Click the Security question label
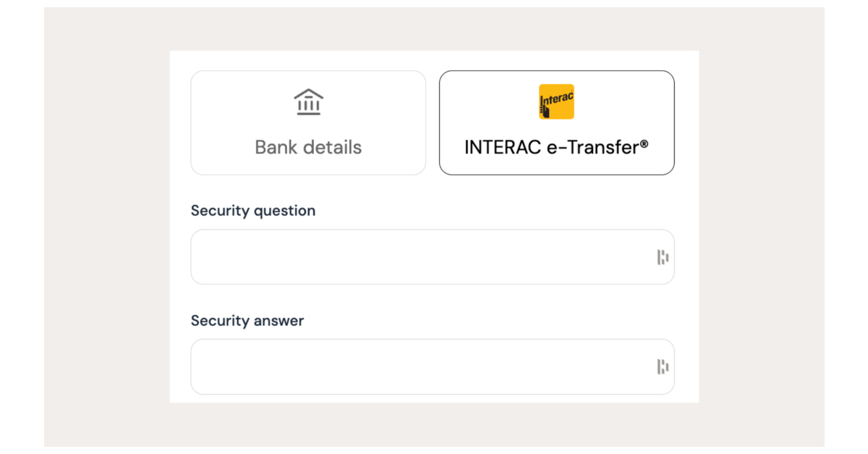Viewport: 868px width, 454px height. [252, 211]
